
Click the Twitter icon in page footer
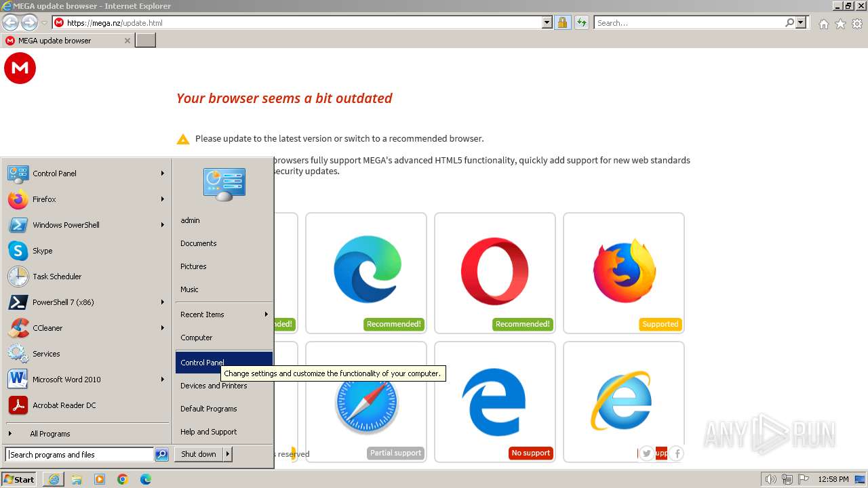pos(646,453)
